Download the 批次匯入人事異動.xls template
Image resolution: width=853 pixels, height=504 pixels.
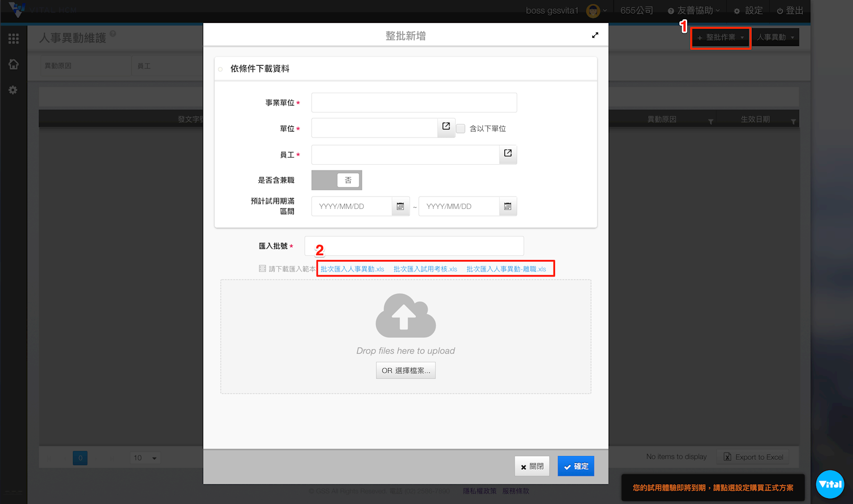click(x=352, y=269)
